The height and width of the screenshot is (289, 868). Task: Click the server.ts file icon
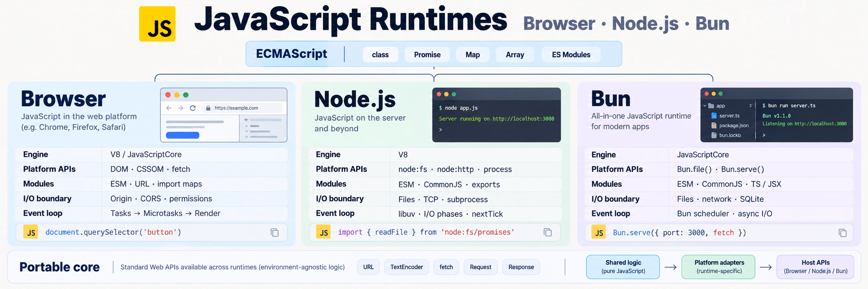[x=714, y=115]
